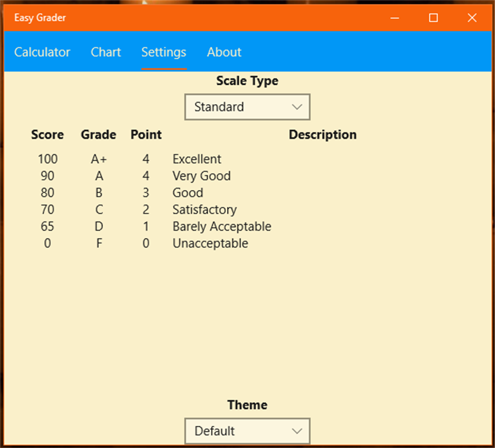Click the Scale Type dropdown chevron arrow
This screenshot has width=495, height=448.
pyautogui.click(x=296, y=106)
